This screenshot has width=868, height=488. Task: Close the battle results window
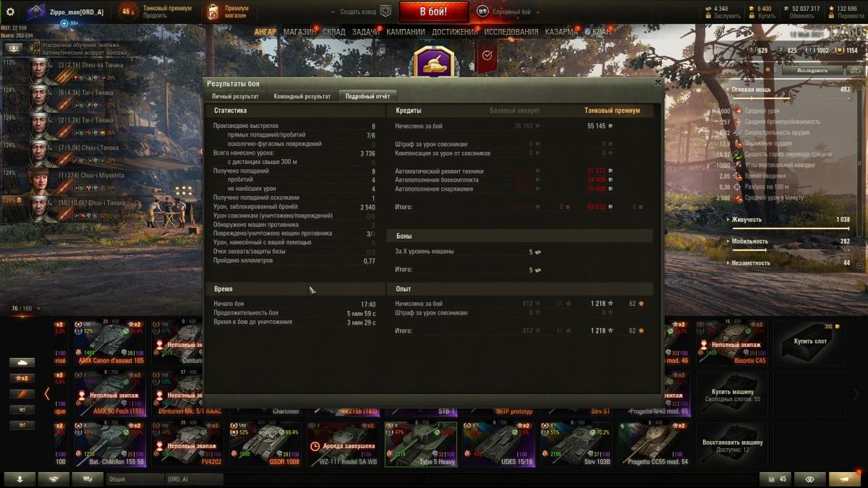point(657,83)
